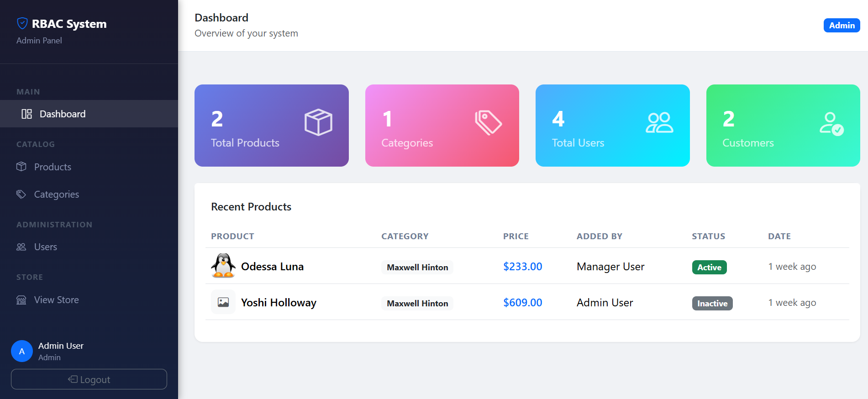Click the tags icon on Categories card

tap(489, 122)
